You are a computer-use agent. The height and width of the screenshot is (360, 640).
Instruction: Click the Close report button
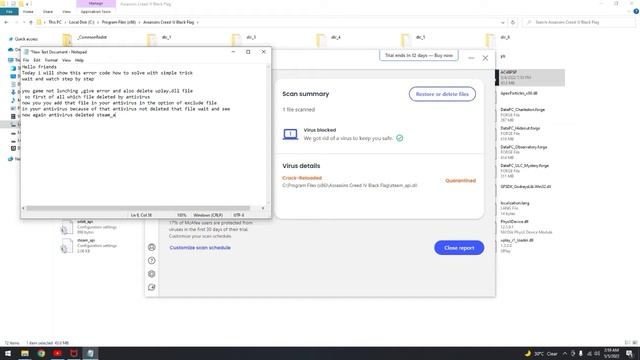pyautogui.click(x=459, y=248)
